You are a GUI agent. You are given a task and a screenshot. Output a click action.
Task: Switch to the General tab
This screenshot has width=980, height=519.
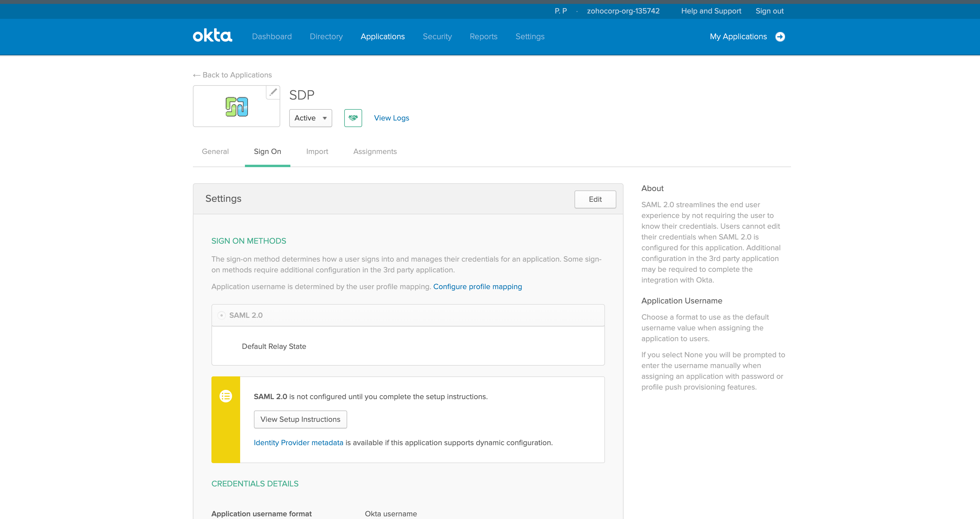tap(215, 151)
